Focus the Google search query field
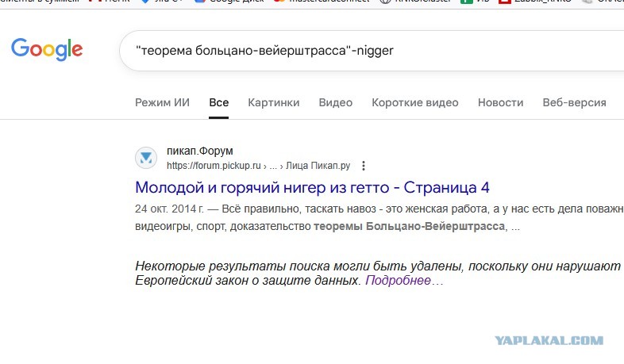Screen dimensions: 624x364 click(372, 51)
